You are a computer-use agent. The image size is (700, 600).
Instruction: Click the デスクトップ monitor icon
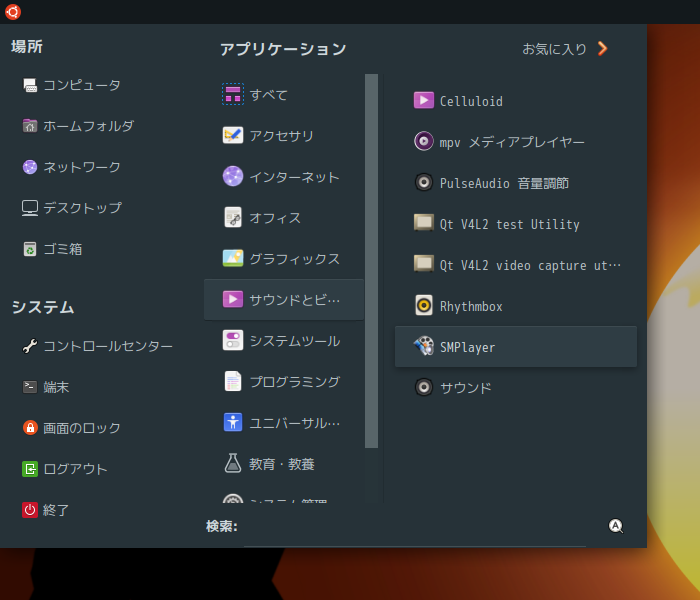pos(30,208)
